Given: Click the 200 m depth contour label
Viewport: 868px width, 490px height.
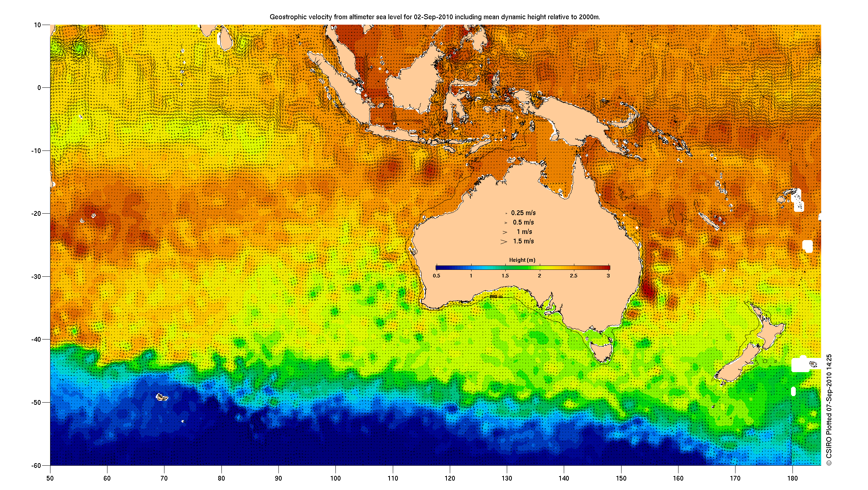Looking at the screenshot, I should click(496, 297).
